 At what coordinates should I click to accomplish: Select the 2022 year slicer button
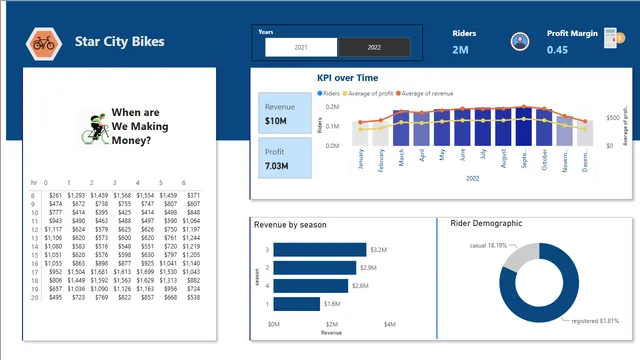pyautogui.click(x=374, y=47)
